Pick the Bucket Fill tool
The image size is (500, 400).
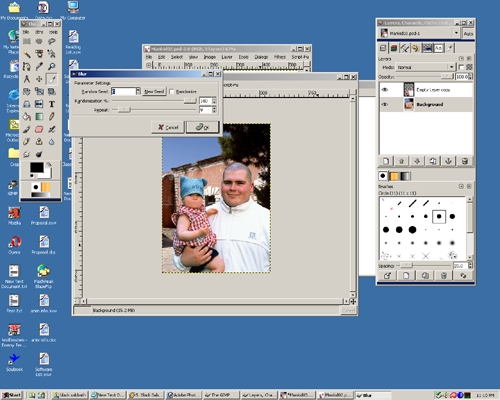click(27, 117)
